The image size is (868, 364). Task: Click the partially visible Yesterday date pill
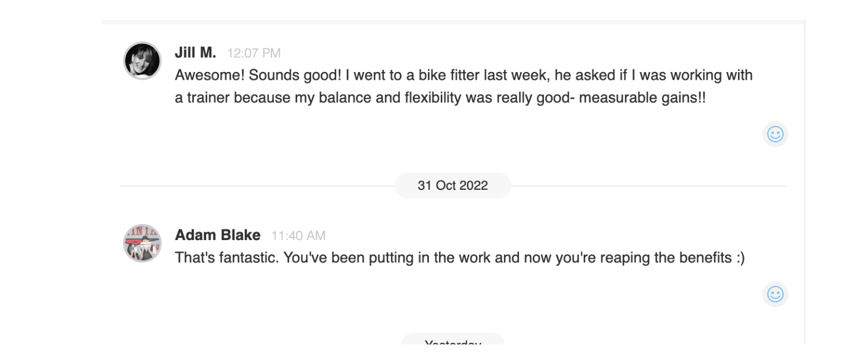452,339
